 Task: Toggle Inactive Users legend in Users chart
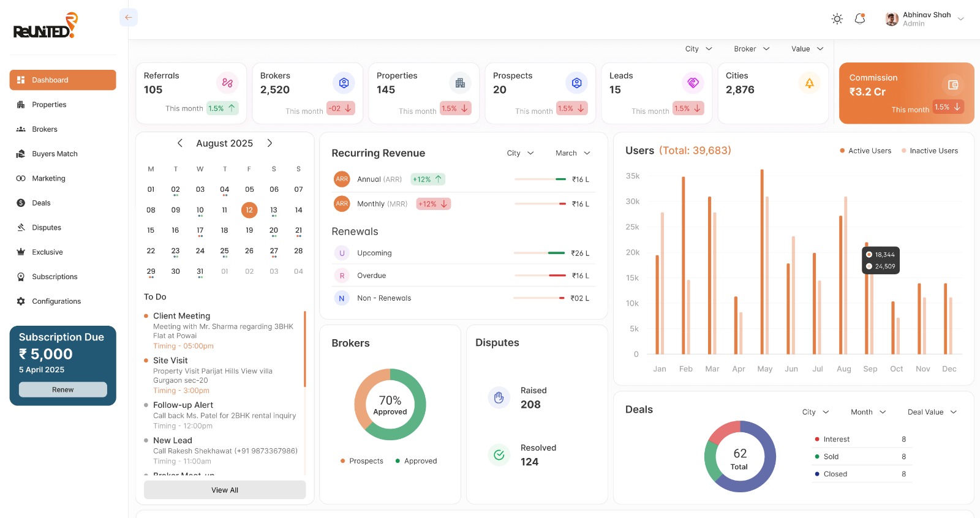[x=929, y=151]
